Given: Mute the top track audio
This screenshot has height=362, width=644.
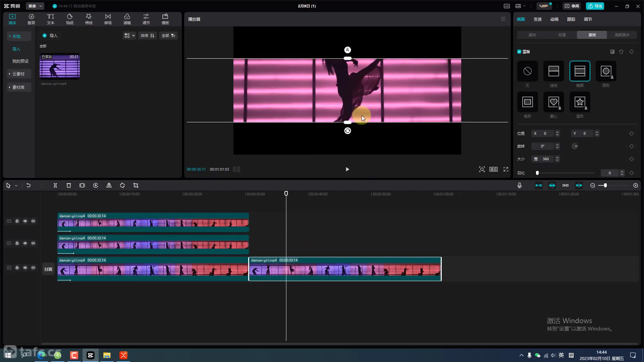Looking at the screenshot, I should pos(33,221).
